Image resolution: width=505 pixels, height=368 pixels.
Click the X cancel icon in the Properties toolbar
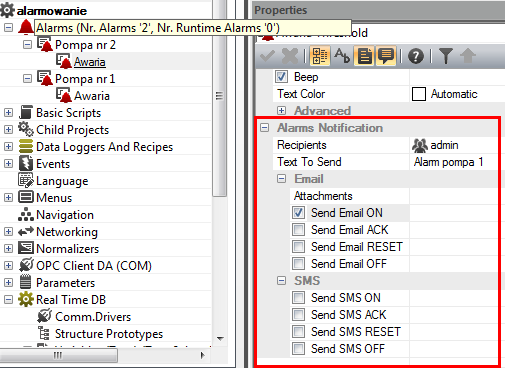[290, 56]
